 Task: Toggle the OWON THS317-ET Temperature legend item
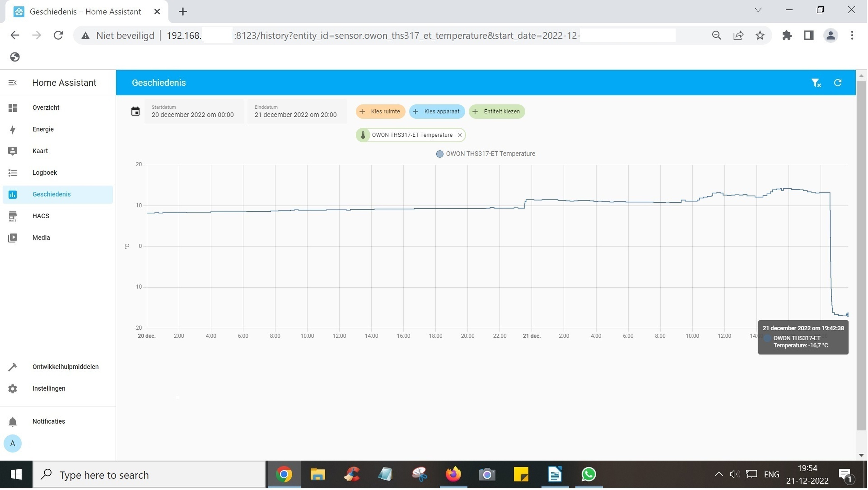[485, 154]
